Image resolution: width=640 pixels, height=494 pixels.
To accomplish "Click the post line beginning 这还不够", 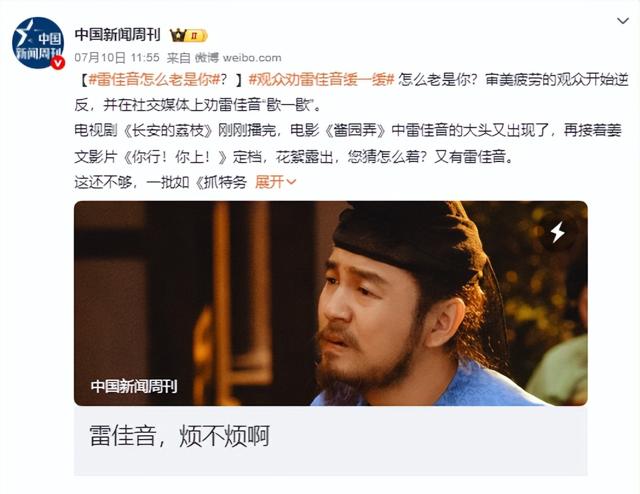I will [161, 182].
